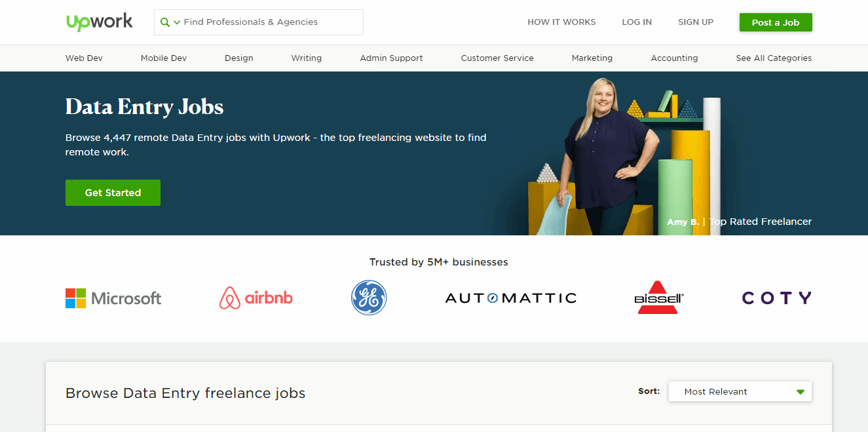
Task: Click the Automattic logo
Action: 510,297
